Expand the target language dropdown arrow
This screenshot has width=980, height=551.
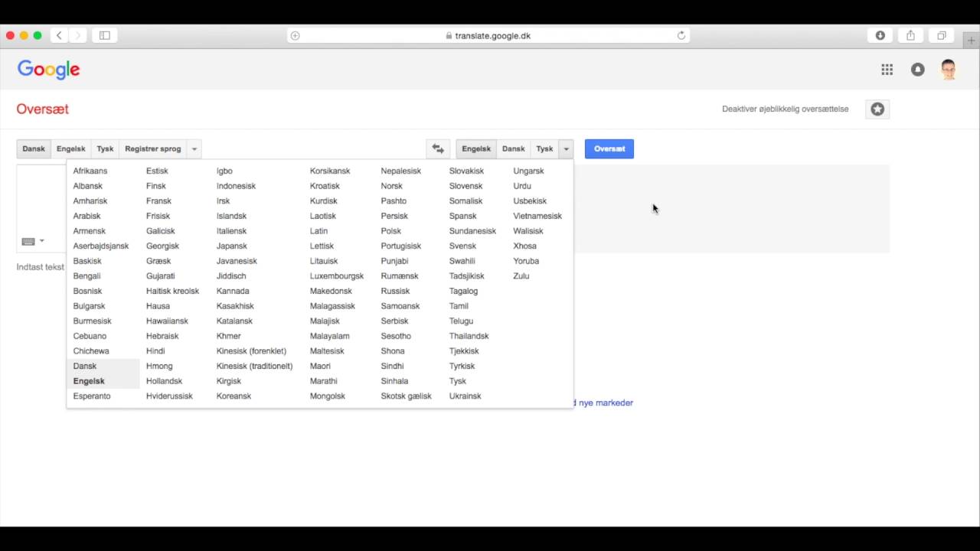click(566, 148)
